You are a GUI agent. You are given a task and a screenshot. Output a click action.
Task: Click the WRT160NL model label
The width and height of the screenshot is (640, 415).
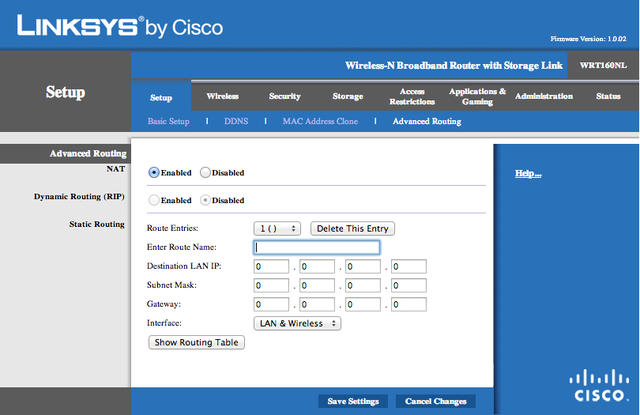603,65
